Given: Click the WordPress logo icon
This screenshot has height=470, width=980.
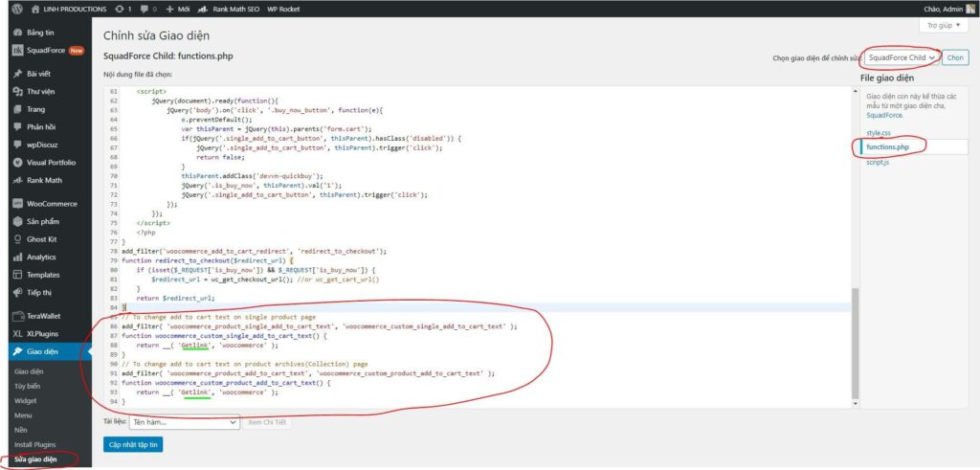Looking at the screenshot, I should tap(17, 9).
